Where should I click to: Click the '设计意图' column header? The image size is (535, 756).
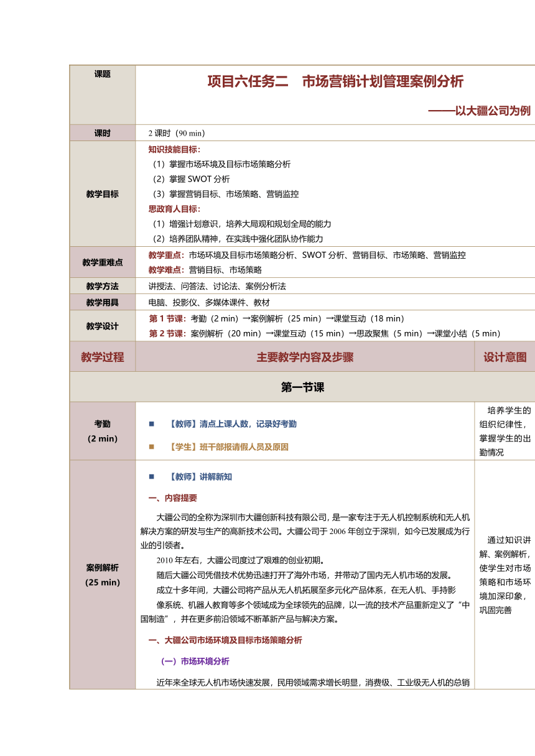coord(505,357)
